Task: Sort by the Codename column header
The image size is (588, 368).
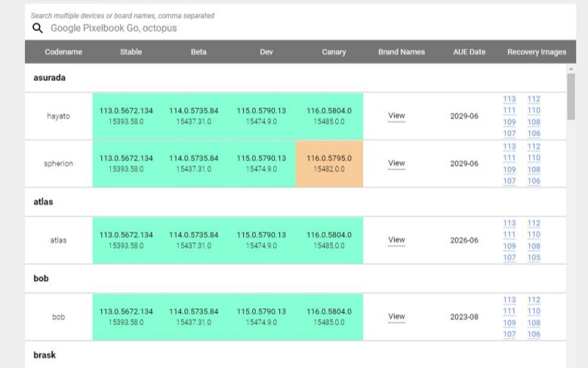Action: click(x=63, y=52)
